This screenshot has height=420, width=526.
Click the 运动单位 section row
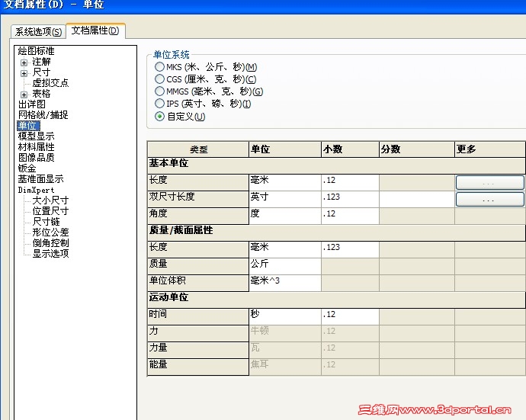point(336,300)
